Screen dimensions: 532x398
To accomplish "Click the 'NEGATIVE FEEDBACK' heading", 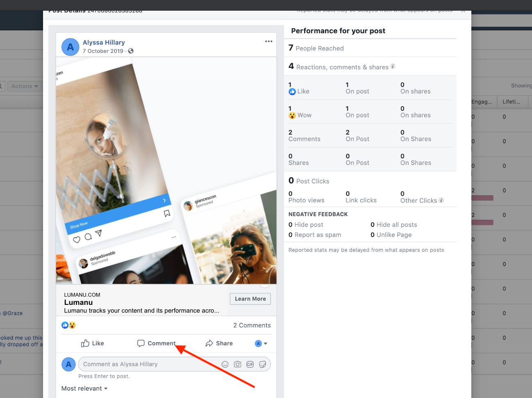I will pos(318,214).
